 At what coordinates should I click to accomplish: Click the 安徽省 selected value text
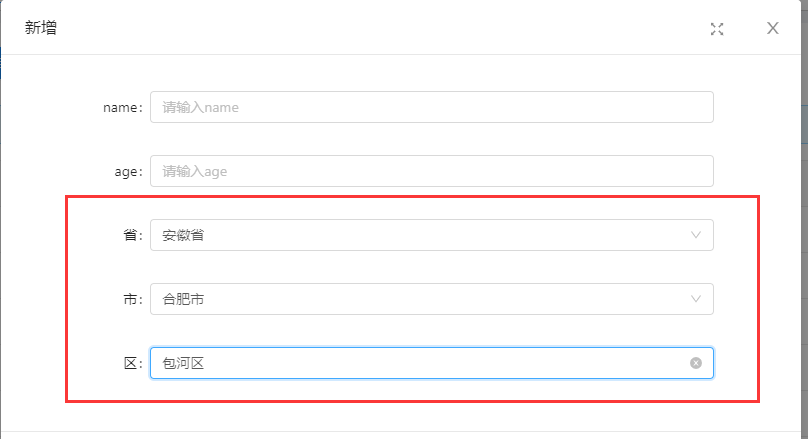(184, 235)
